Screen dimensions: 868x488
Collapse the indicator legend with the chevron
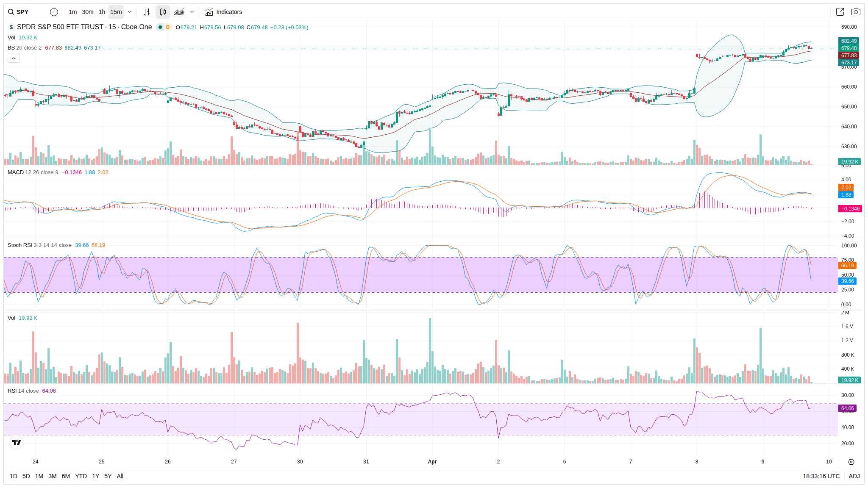coord(14,58)
